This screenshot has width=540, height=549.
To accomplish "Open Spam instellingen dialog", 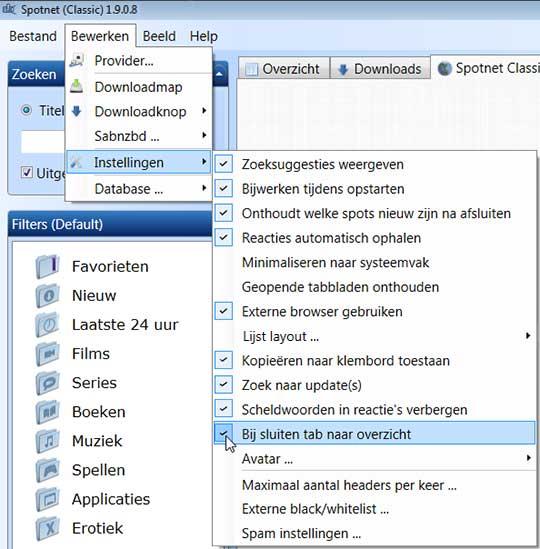I will click(301, 534).
